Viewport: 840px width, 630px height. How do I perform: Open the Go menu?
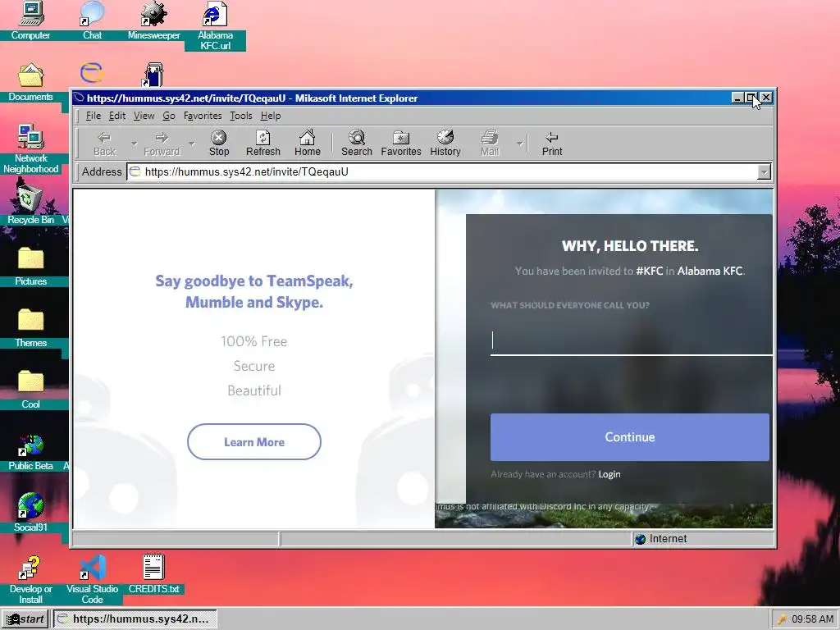click(169, 116)
